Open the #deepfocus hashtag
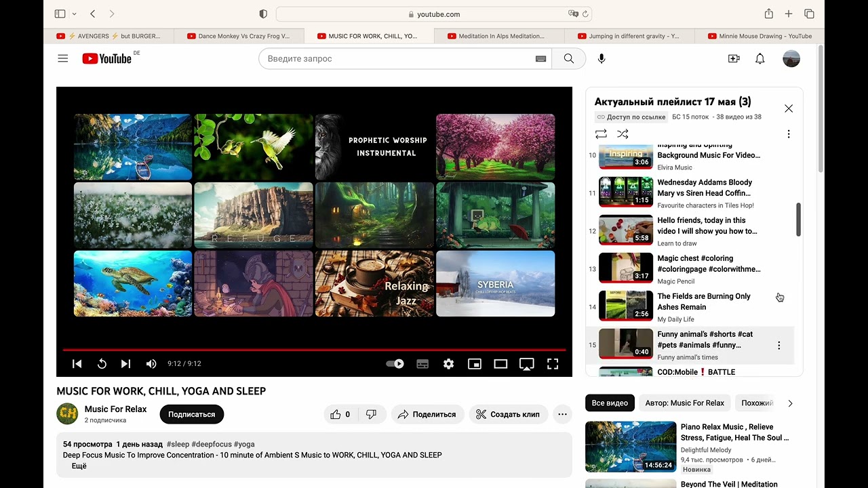Viewport: 868px width, 488px height. 212,445
